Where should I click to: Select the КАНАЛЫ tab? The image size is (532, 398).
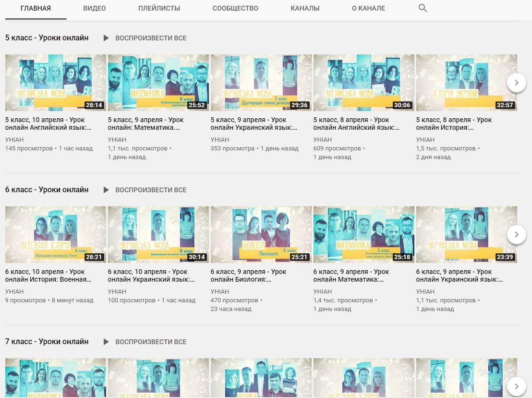point(305,8)
